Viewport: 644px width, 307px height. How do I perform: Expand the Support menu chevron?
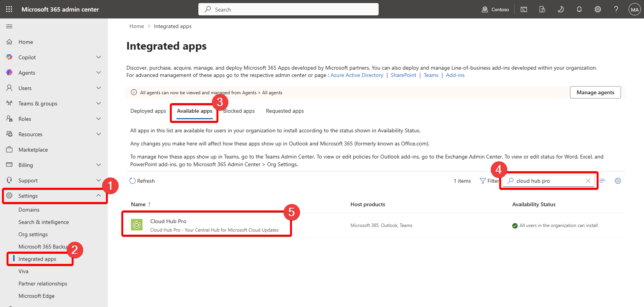point(99,180)
